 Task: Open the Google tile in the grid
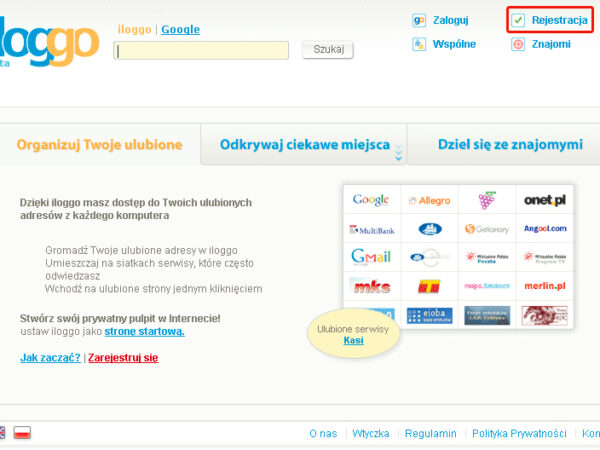[x=371, y=200]
